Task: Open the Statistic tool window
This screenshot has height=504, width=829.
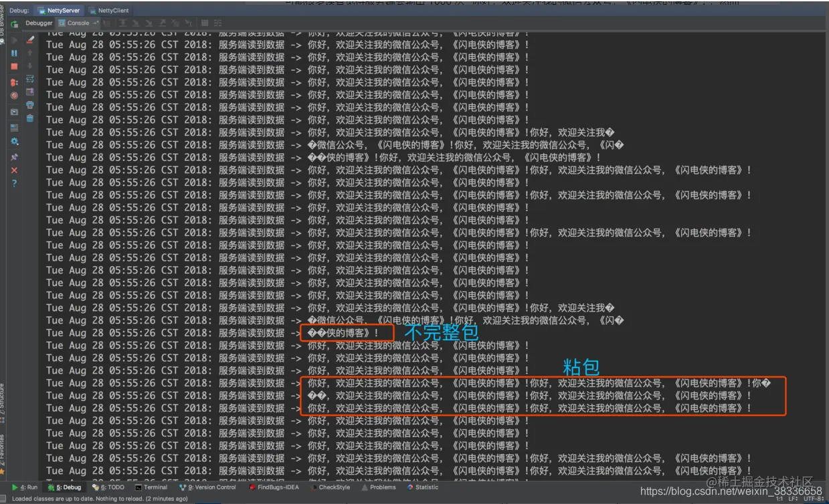Action: click(422, 487)
